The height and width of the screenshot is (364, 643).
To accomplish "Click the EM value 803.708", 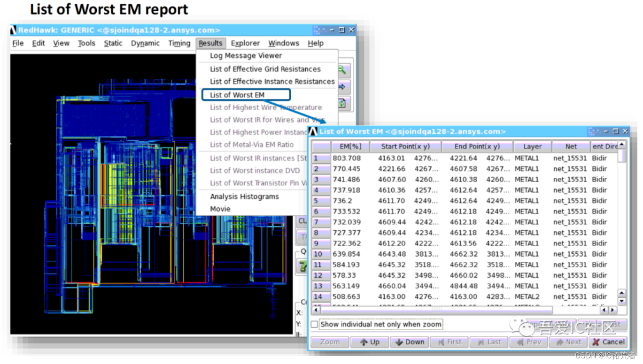I will pyautogui.click(x=347, y=158).
